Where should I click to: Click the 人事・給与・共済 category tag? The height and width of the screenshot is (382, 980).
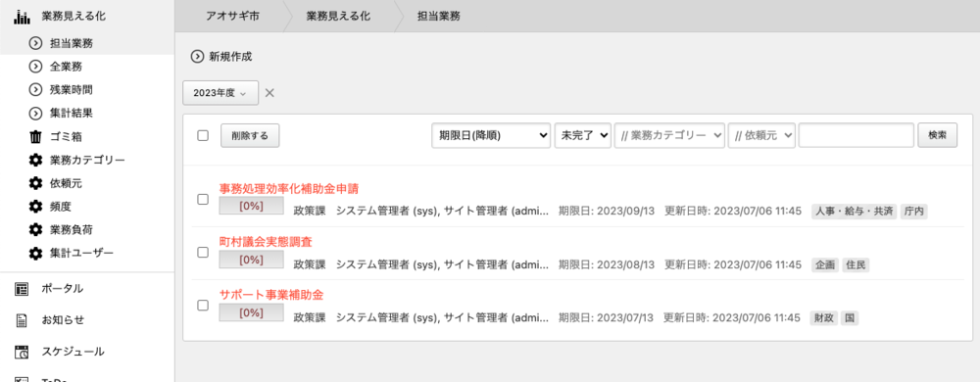coord(855,211)
